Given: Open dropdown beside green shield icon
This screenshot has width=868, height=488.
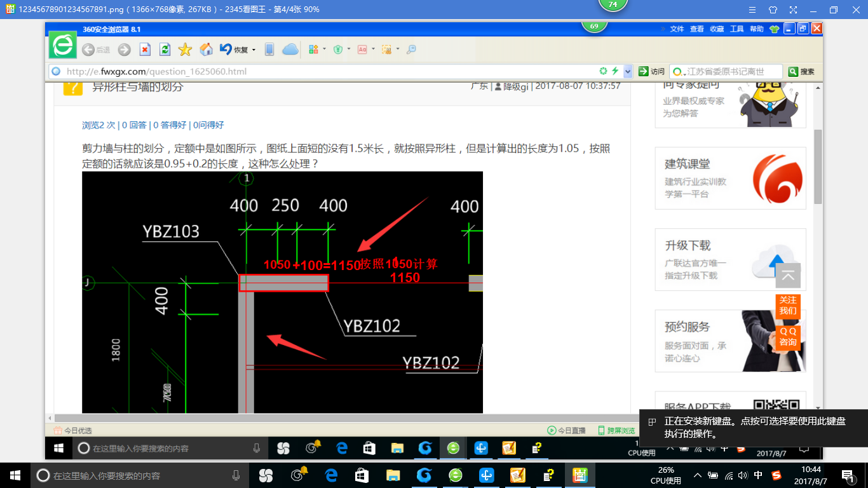Looking at the screenshot, I should coord(349,49).
